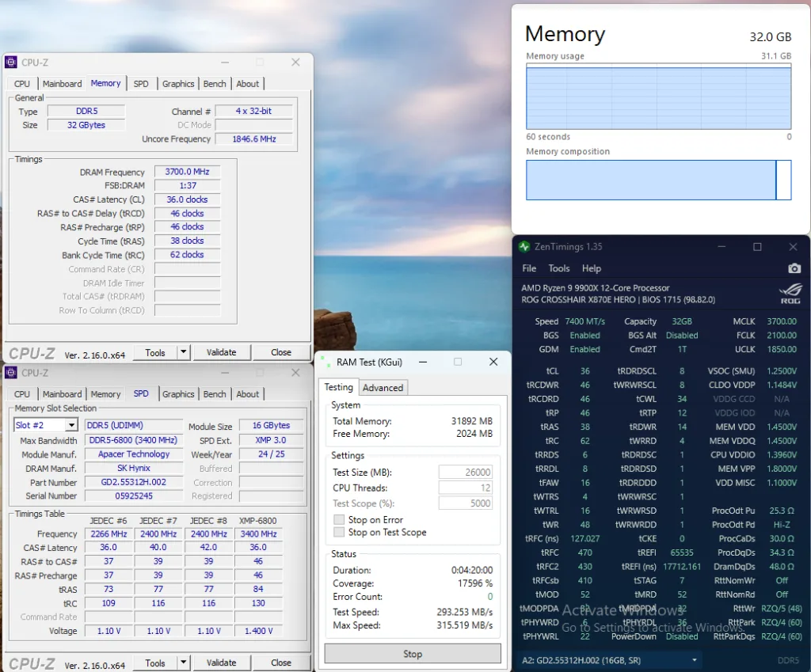Click the camera screenshot icon in ZenTimings

click(794, 269)
